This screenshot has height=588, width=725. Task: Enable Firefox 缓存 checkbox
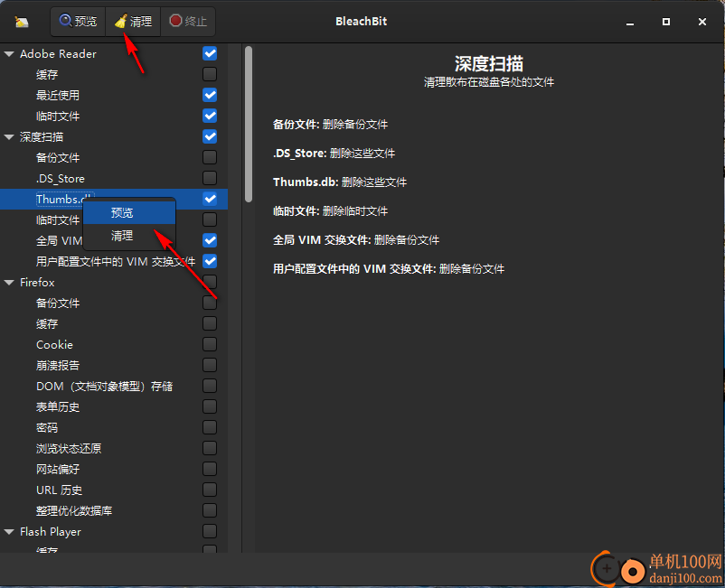click(210, 323)
